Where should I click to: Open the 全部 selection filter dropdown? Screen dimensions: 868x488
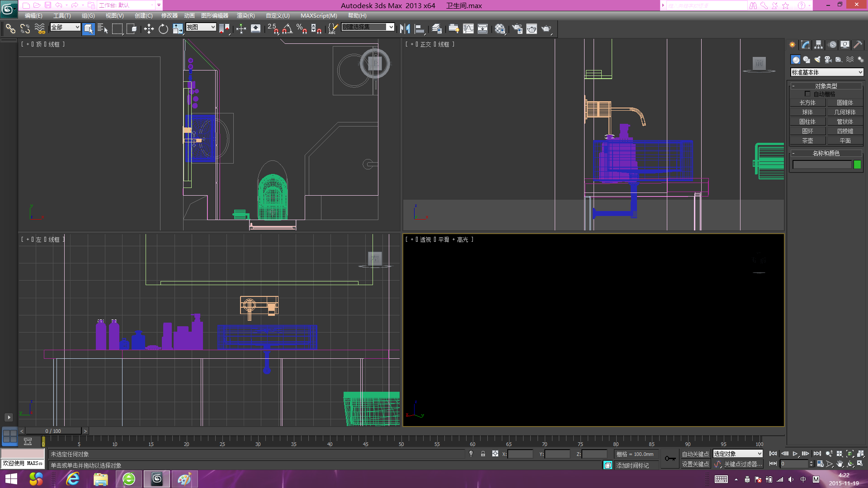click(65, 27)
